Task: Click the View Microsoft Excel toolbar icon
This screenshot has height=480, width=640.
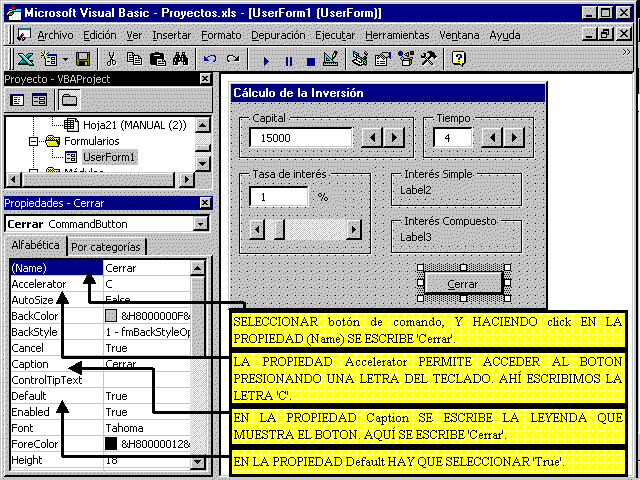Action: tap(25, 60)
